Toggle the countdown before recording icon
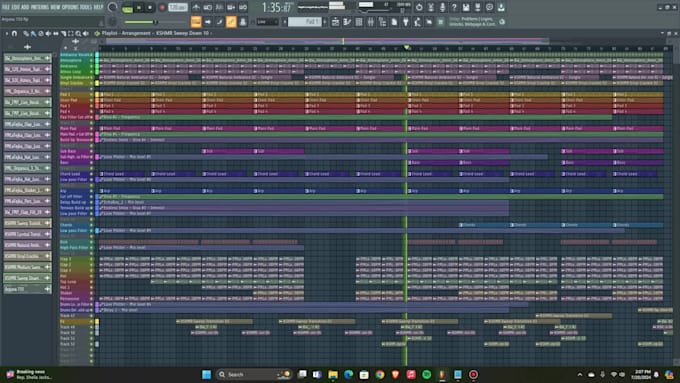 pos(219,7)
